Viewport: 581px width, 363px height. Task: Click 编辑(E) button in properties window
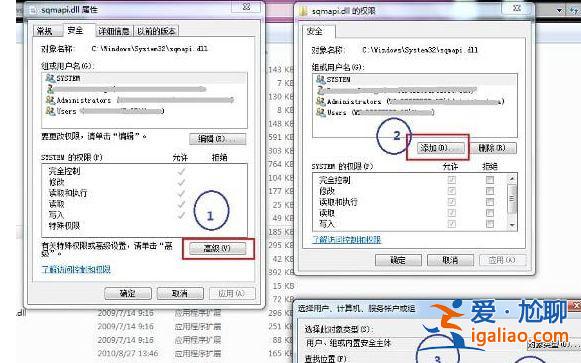pos(218,139)
